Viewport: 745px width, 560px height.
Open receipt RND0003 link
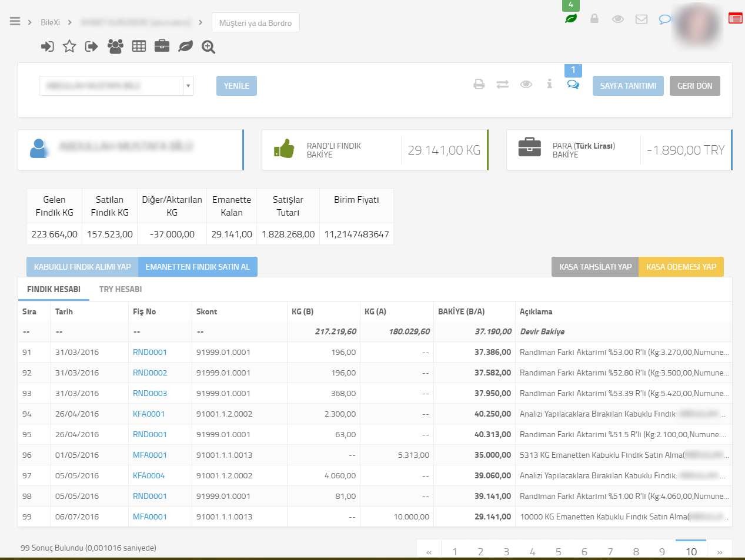coord(150,393)
